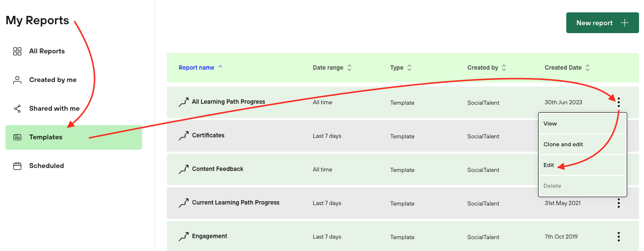Sort by Created by column arrows
The width and height of the screenshot is (644, 251).
(504, 68)
